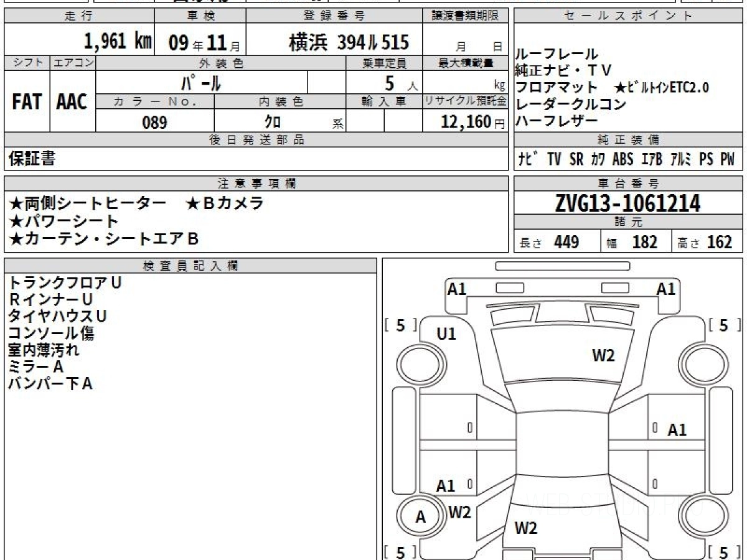Select the sales point "レーダークルコン"

(x=570, y=104)
